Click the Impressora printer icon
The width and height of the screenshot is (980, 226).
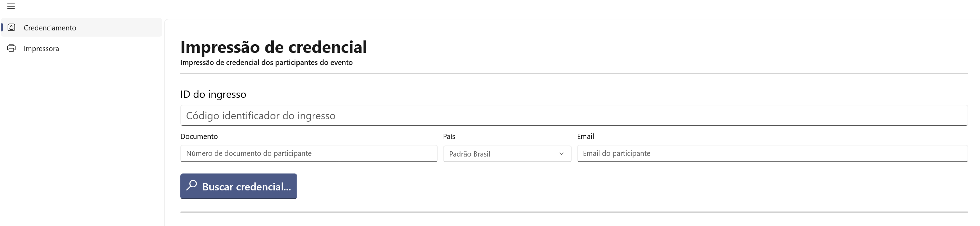click(x=11, y=48)
